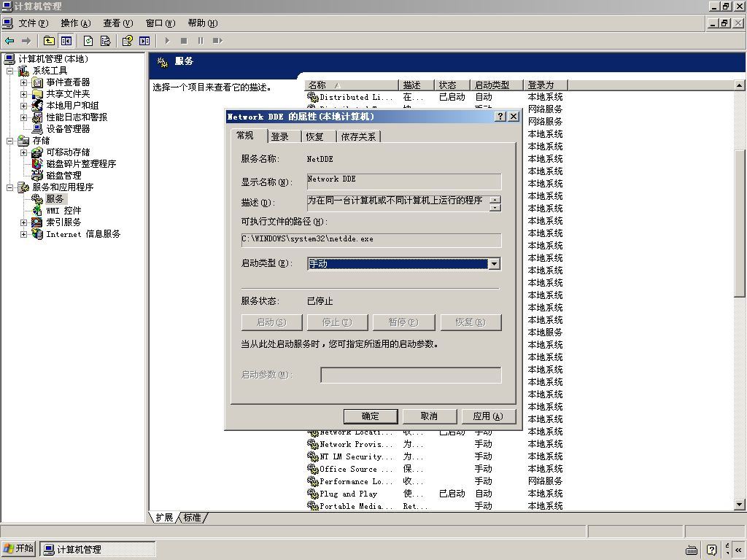Image resolution: width=747 pixels, height=560 pixels.
Task: Expand the 共享文件夹 tree node
Action: (24, 94)
